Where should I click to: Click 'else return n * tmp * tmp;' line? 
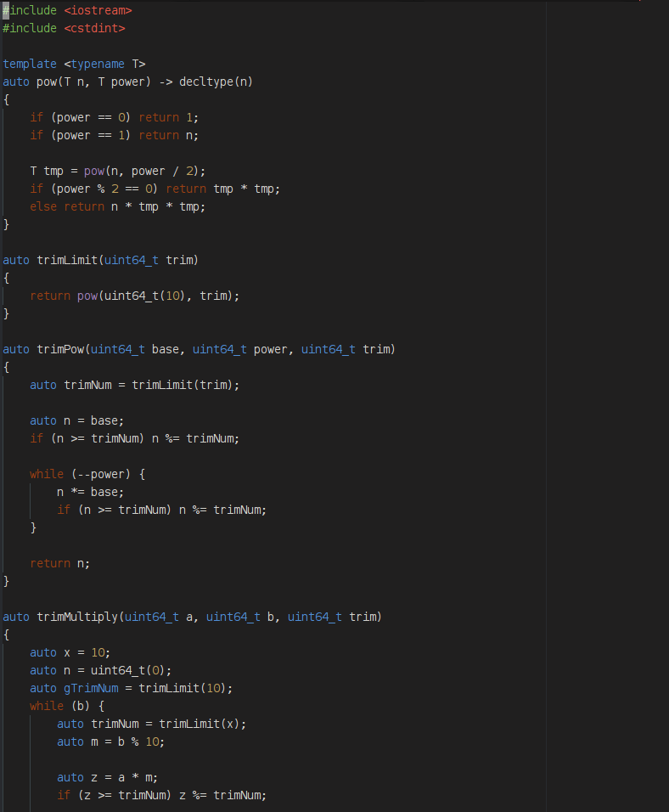pos(117,206)
